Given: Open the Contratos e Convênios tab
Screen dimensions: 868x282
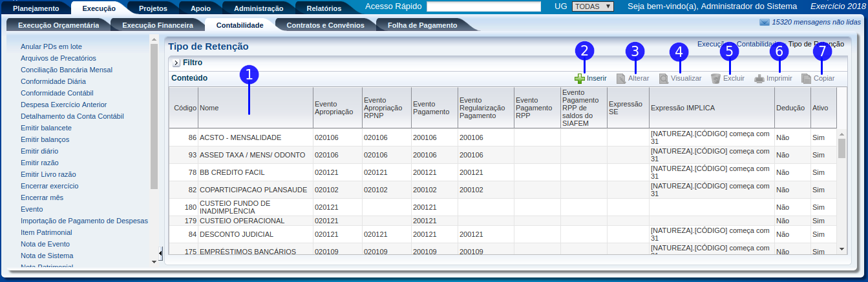Looking at the screenshot, I should [325, 25].
